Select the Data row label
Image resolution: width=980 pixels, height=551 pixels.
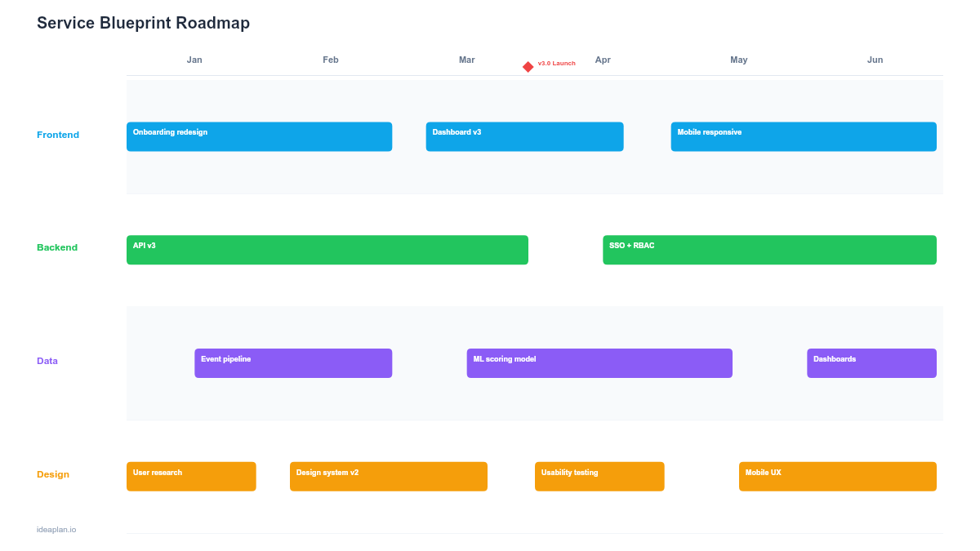coord(47,361)
